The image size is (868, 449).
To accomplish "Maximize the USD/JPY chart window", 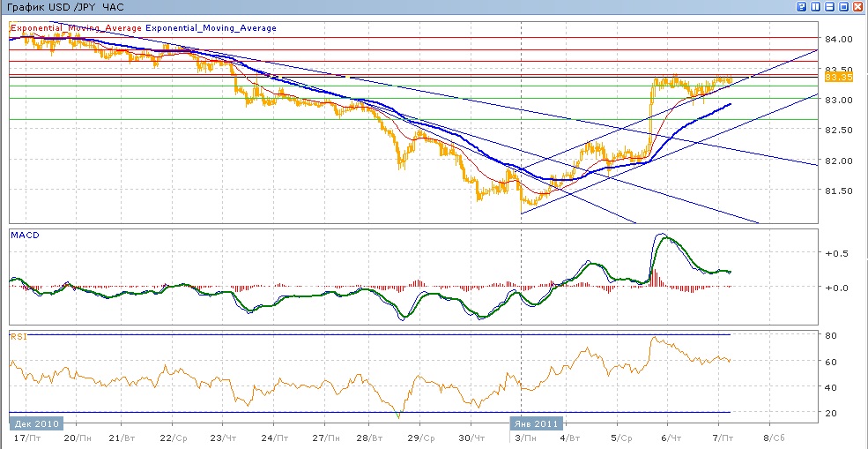I will pos(843,6).
